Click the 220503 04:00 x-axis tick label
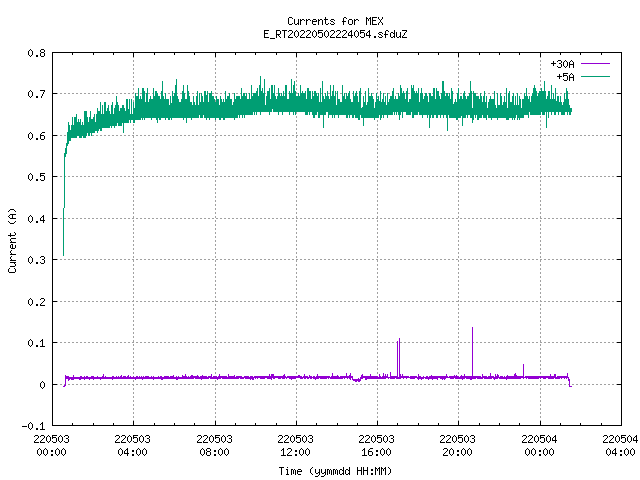The width and height of the screenshot is (640, 480). click(132, 445)
